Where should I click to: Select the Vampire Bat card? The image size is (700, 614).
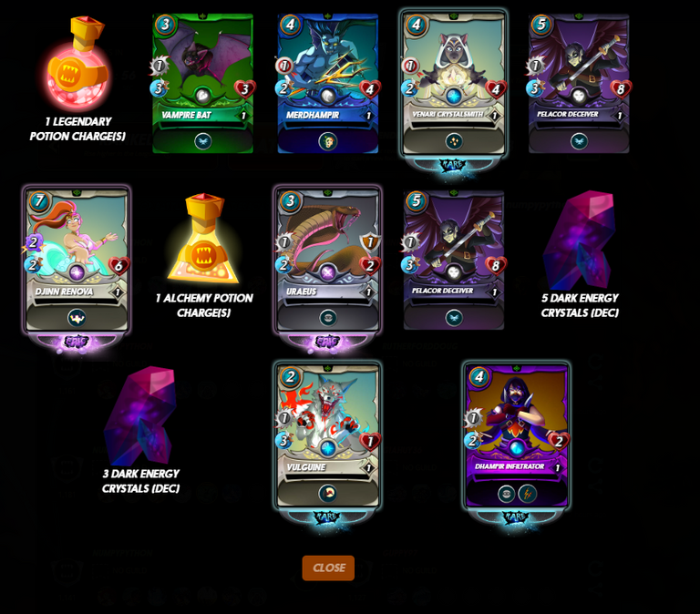pyautogui.click(x=202, y=84)
